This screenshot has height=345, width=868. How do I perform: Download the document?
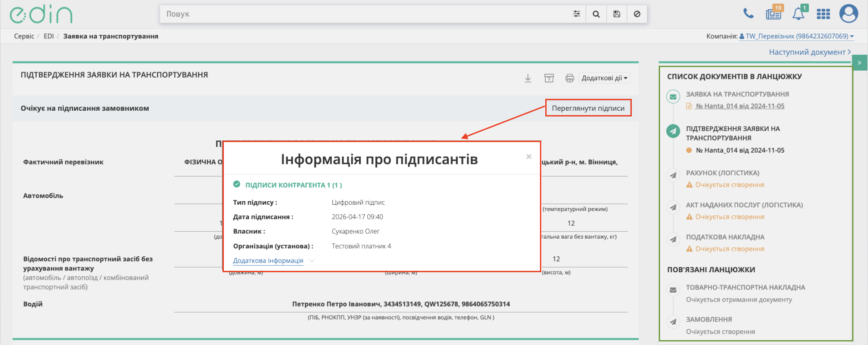coord(528,78)
